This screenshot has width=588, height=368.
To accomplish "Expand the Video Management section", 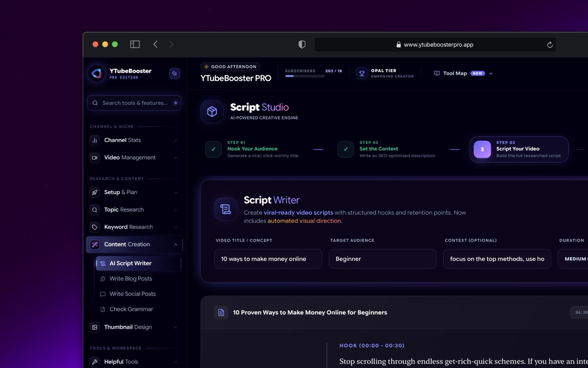I will pyautogui.click(x=175, y=158).
